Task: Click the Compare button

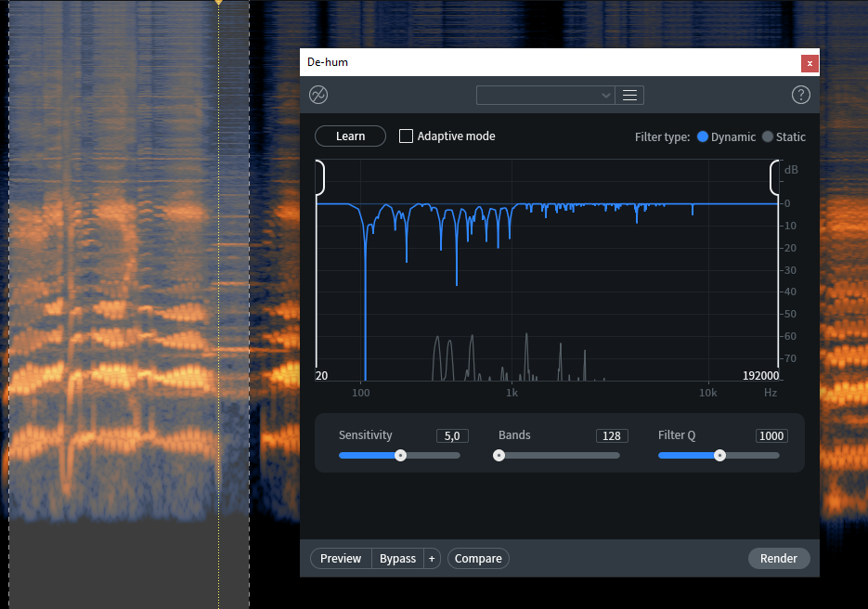Action: tap(478, 559)
